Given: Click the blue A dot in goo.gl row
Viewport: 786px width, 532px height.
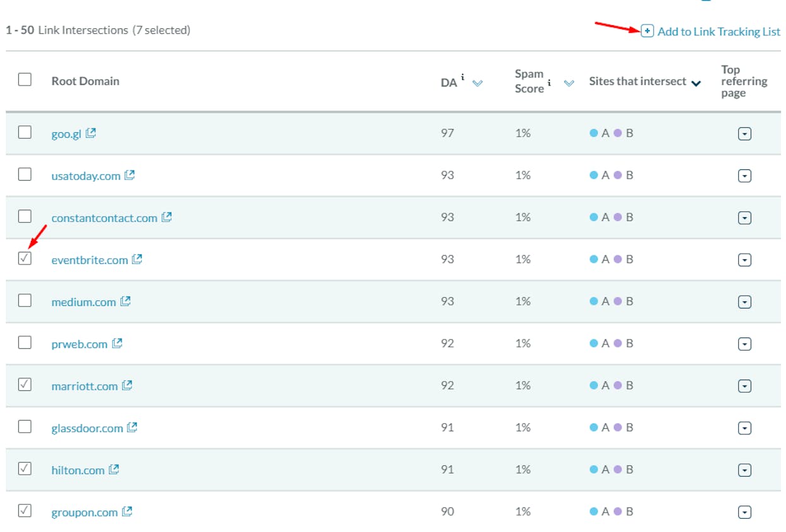Looking at the screenshot, I should pyautogui.click(x=593, y=133).
